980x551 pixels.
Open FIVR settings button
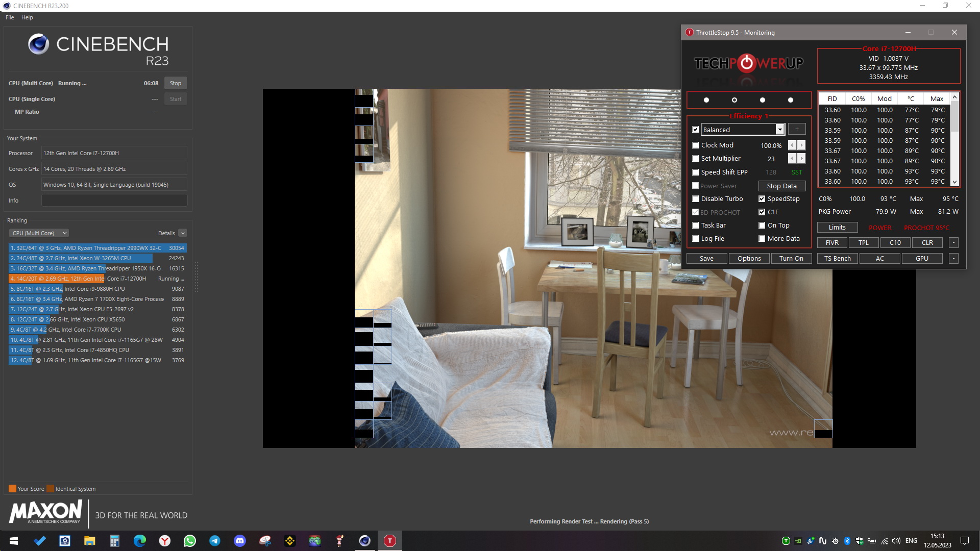pos(832,243)
